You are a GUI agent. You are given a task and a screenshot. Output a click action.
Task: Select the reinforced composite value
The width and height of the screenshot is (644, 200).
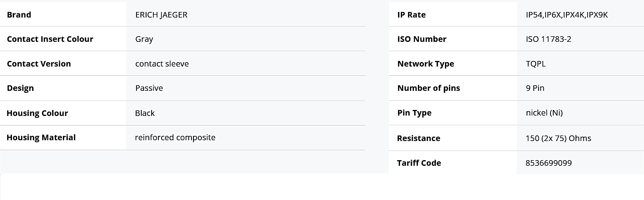coord(175,137)
